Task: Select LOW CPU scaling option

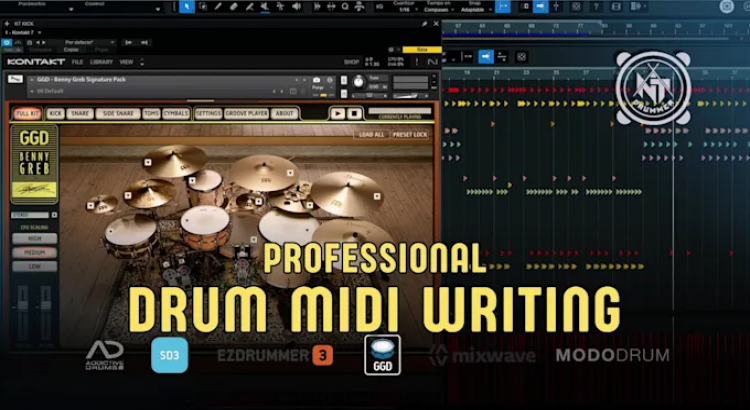Action: coord(35,266)
